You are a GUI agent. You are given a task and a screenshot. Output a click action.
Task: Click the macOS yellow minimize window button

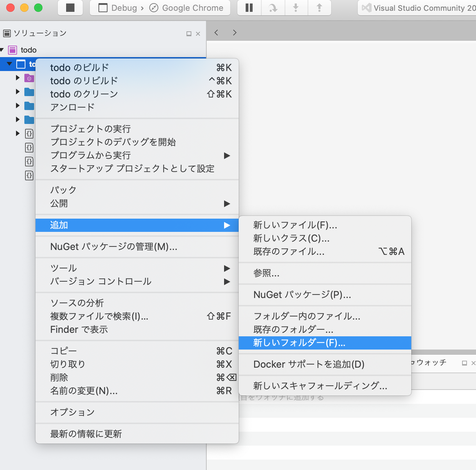(x=24, y=8)
